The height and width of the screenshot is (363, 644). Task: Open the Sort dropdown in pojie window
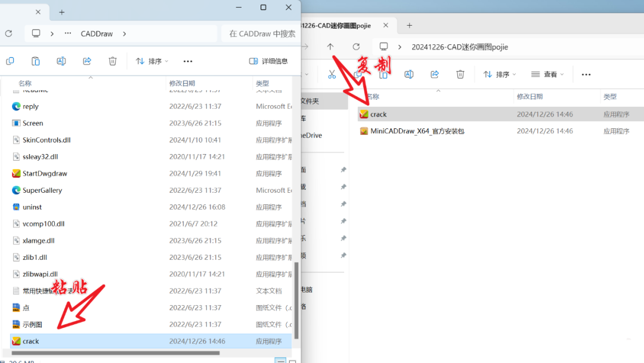click(500, 75)
